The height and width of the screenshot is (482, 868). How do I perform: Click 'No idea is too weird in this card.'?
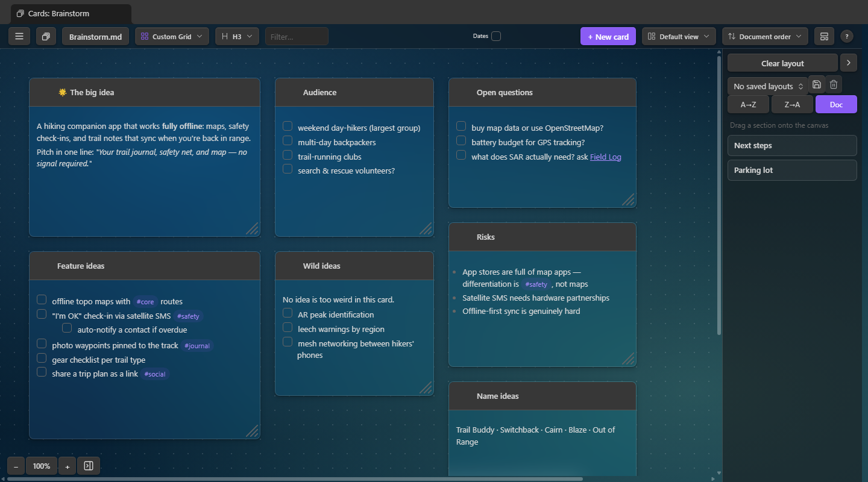tap(338, 299)
